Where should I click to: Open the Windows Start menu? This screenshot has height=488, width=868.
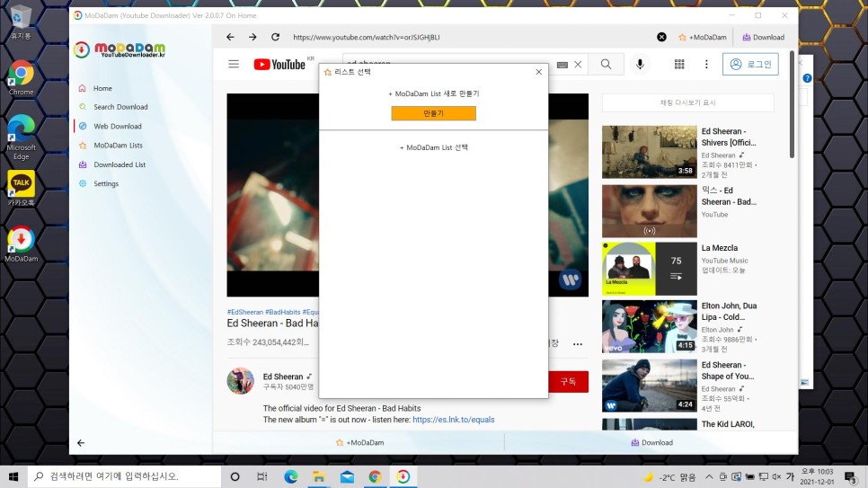13,476
